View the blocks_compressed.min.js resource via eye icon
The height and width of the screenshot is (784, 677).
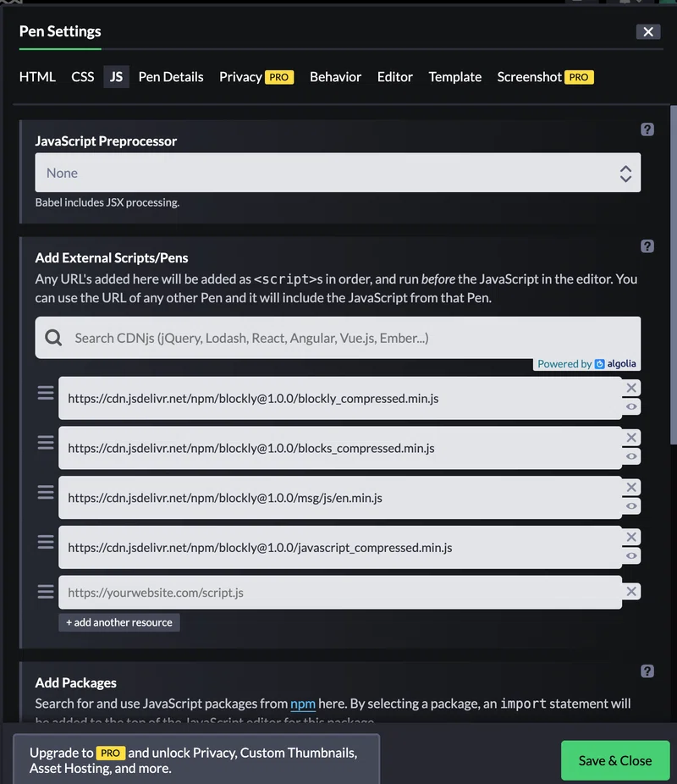(x=631, y=456)
